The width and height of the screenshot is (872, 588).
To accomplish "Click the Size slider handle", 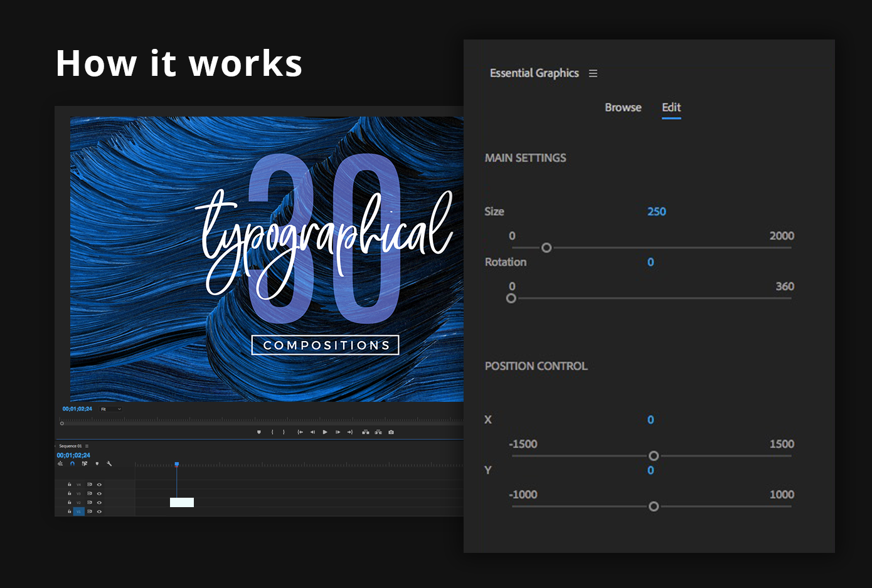I will coord(546,248).
